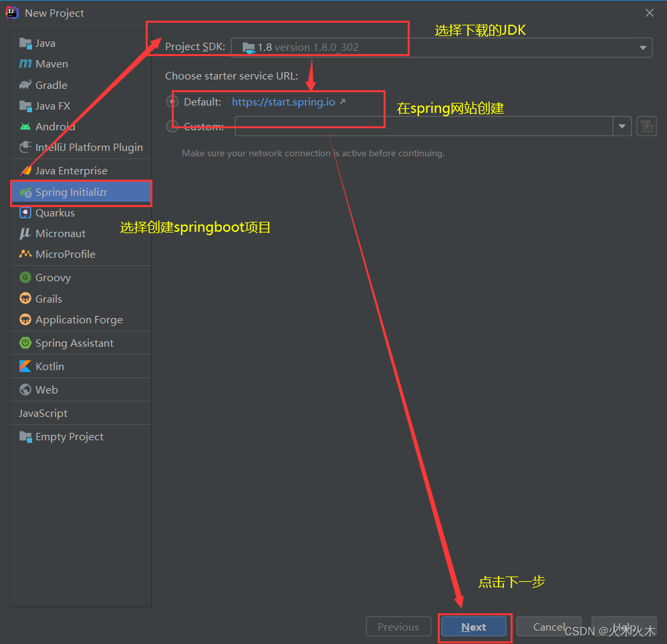Click the Java FX folder icon
Screen dimensions: 667x644
click(x=25, y=106)
